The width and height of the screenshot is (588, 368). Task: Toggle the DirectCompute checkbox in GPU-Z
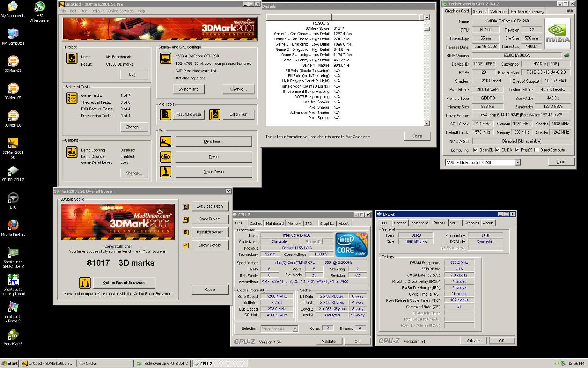536,150
